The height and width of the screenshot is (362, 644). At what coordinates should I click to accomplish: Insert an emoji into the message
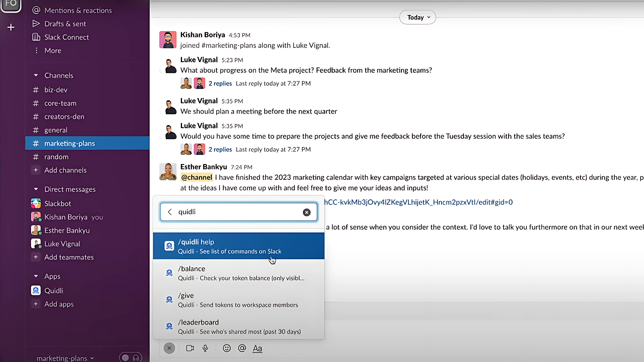tap(226, 348)
